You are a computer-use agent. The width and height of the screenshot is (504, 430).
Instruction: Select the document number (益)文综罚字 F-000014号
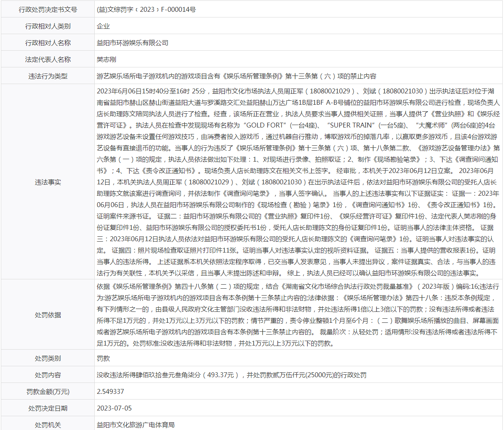pyautogui.click(x=146, y=9)
